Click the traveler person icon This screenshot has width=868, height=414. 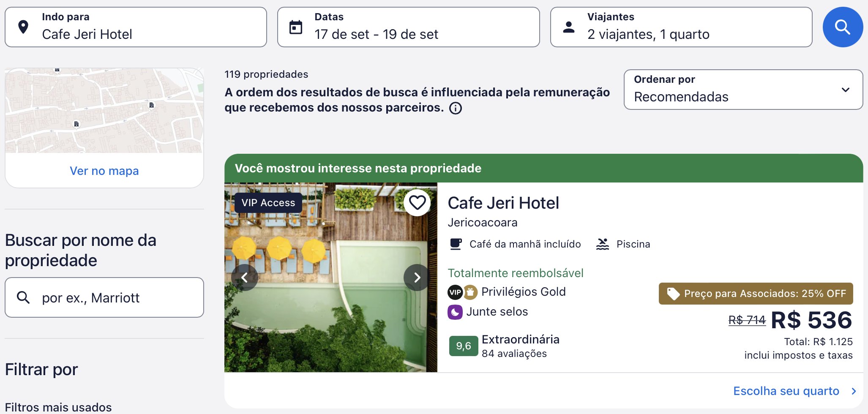(569, 27)
